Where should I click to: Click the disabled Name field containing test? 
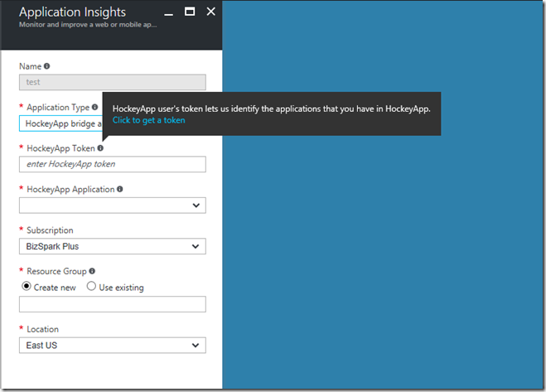(x=113, y=82)
